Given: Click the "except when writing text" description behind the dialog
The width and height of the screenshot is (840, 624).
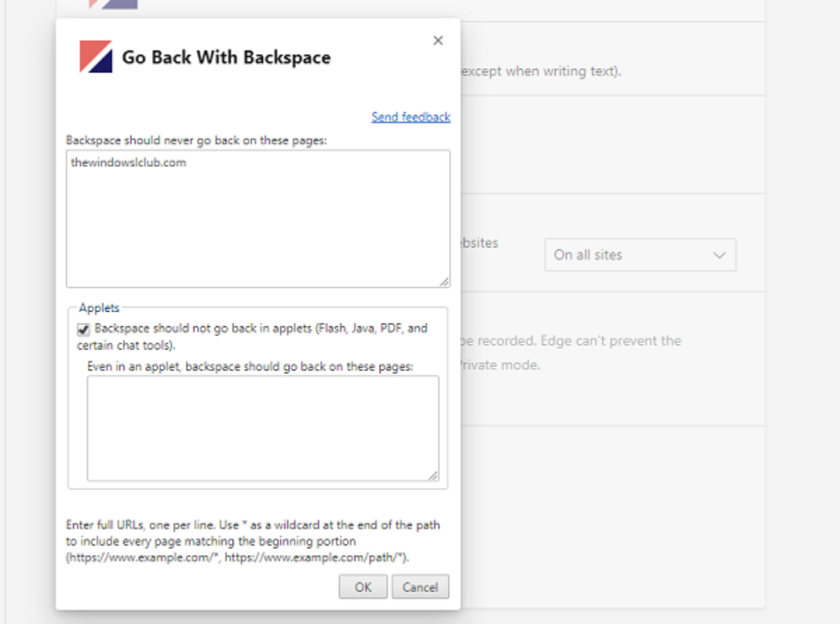Looking at the screenshot, I should [x=540, y=71].
